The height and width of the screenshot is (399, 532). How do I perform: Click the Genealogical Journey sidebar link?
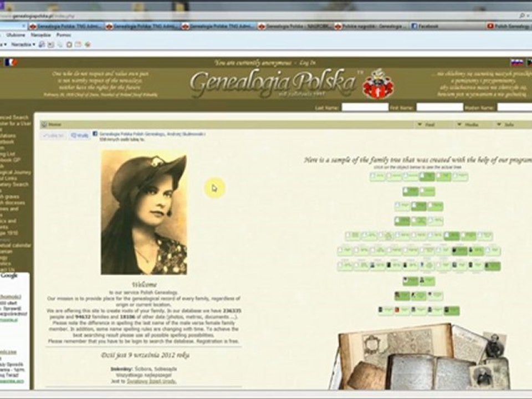tap(16, 172)
